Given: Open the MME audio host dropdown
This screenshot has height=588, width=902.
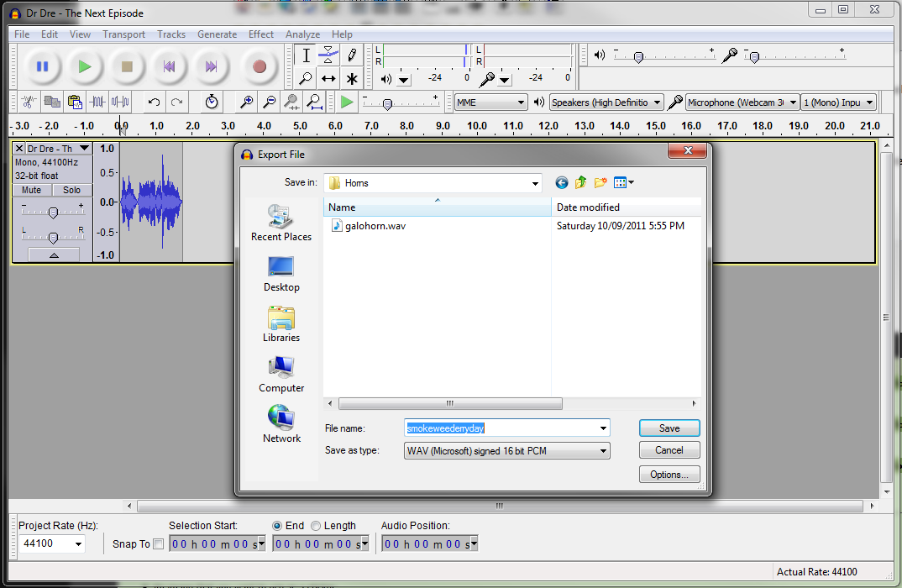Looking at the screenshot, I should click(x=490, y=102).
